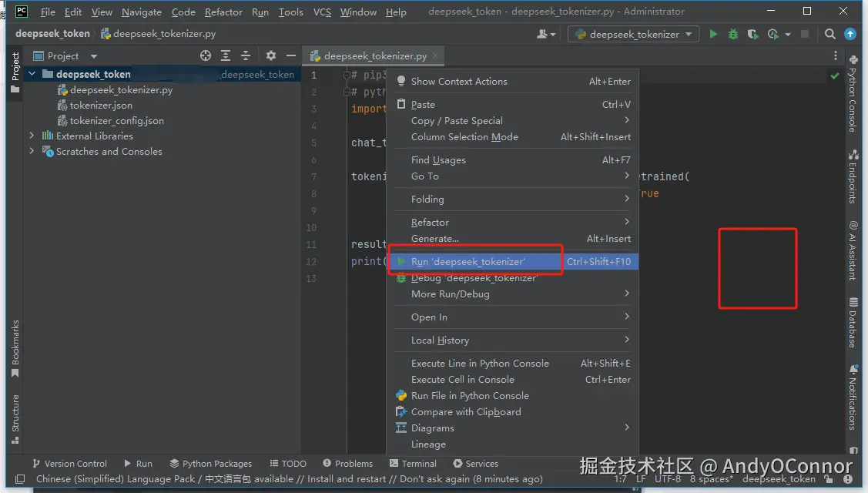Toggle the Project tool window strip button
Screen dimensions: 868x493
pyautogui.click(x=15, y=72)
